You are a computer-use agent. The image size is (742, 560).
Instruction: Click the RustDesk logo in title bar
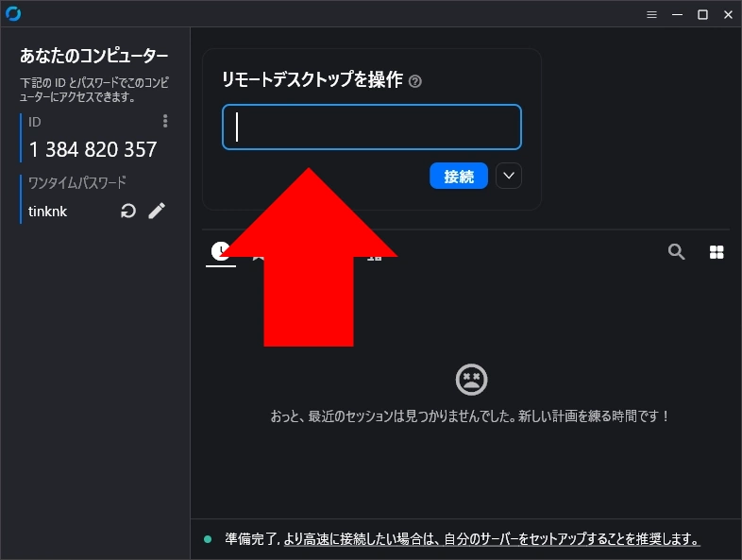[x=13, y=14]
